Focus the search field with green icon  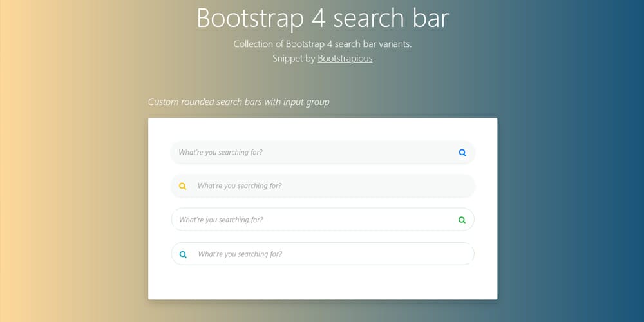click(323, 220)
